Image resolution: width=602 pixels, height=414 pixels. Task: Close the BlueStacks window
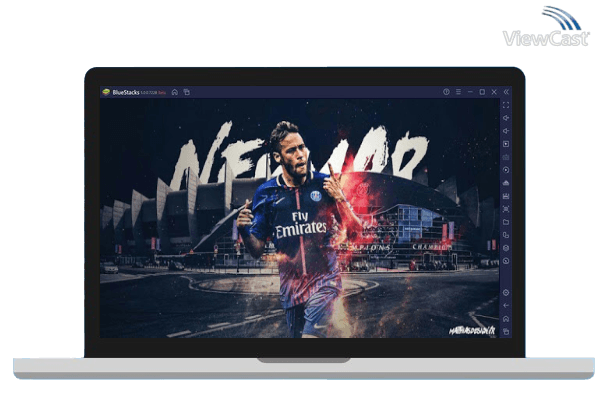tap(494, 92)
